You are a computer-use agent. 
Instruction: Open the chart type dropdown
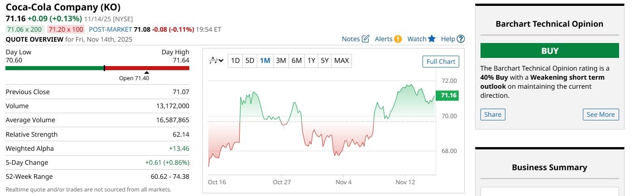point(216,61)
